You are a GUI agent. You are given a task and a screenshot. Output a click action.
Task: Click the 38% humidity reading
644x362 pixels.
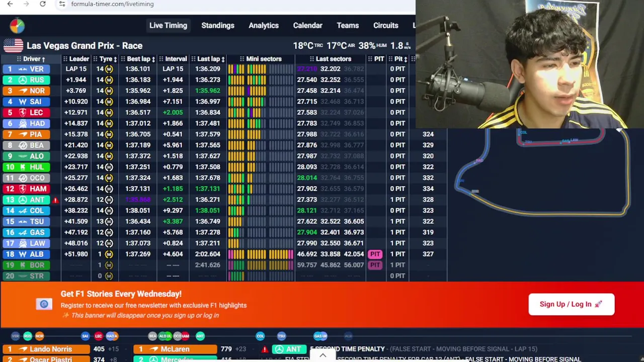tap(372, 46)
